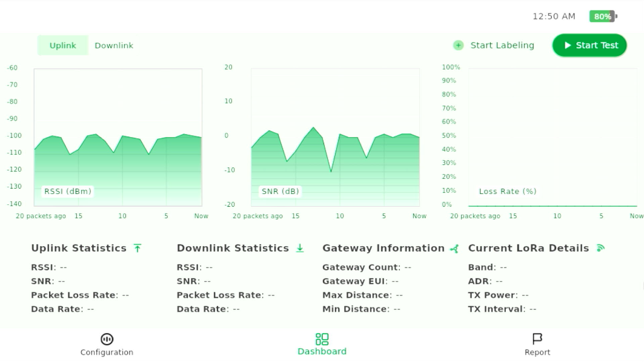
Task: Select the Dashboard tab label
Action: [322, 352]
